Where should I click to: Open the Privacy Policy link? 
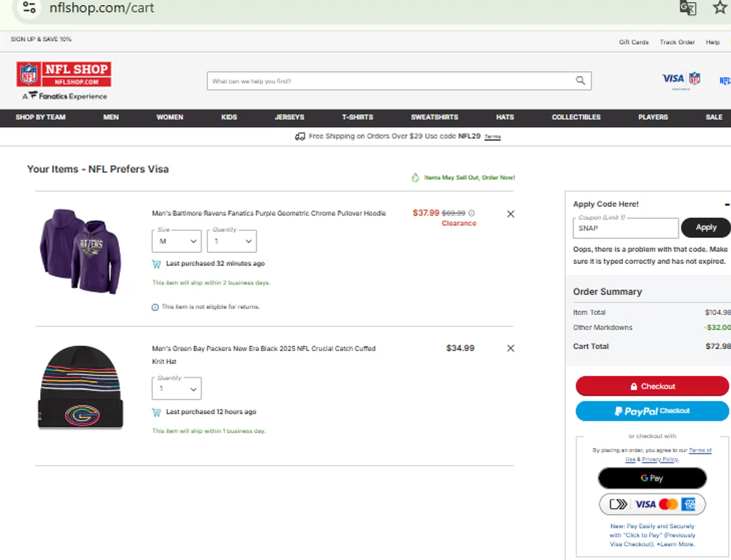659,459
